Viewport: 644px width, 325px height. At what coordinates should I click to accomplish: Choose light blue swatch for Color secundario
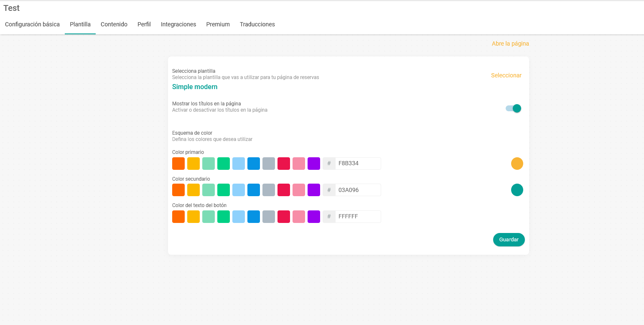(239, 190)
